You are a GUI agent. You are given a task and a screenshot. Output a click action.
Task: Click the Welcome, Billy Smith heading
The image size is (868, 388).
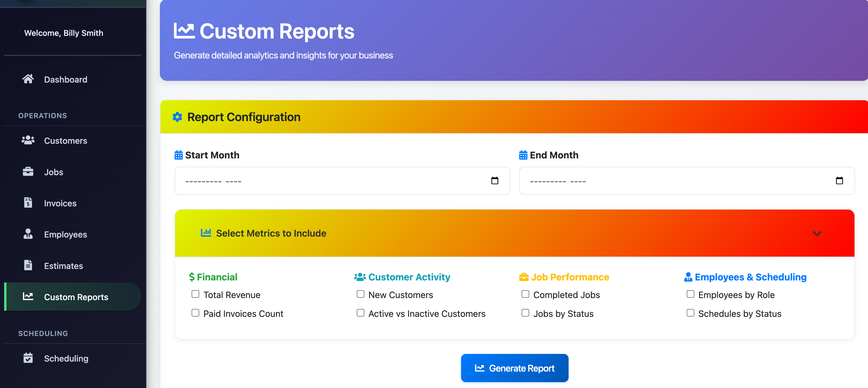[64, 33]
